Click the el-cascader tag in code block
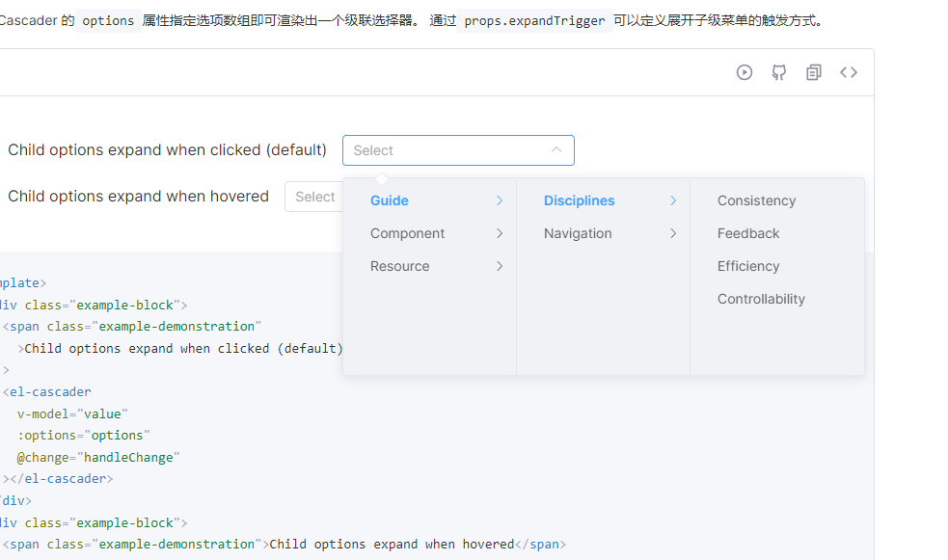This screenshot has height=560, width=948. (x=46, y=391)
